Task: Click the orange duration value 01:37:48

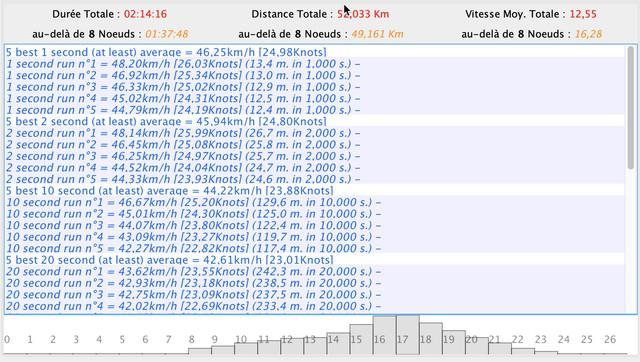Action: pyautogui.click(x=167, y=34)
